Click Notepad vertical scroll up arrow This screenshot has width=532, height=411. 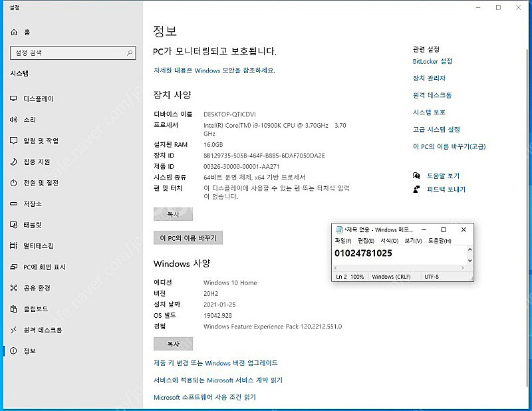(x=470, y=249)
